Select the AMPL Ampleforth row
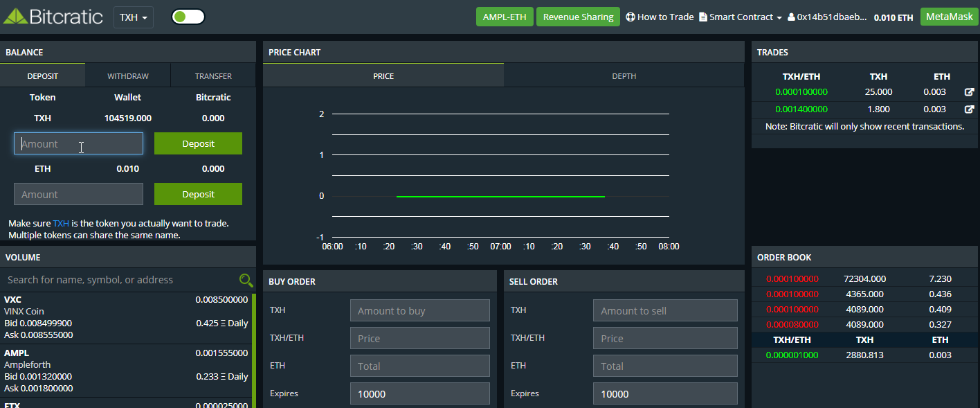This screenshot has height=408, width=980. click(x=126, y=371)
